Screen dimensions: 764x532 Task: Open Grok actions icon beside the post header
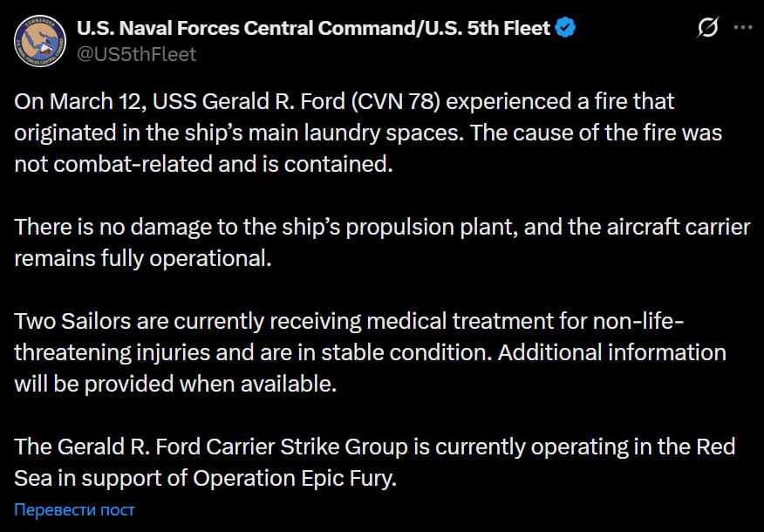pyautogui.click(x=707, y=28)
